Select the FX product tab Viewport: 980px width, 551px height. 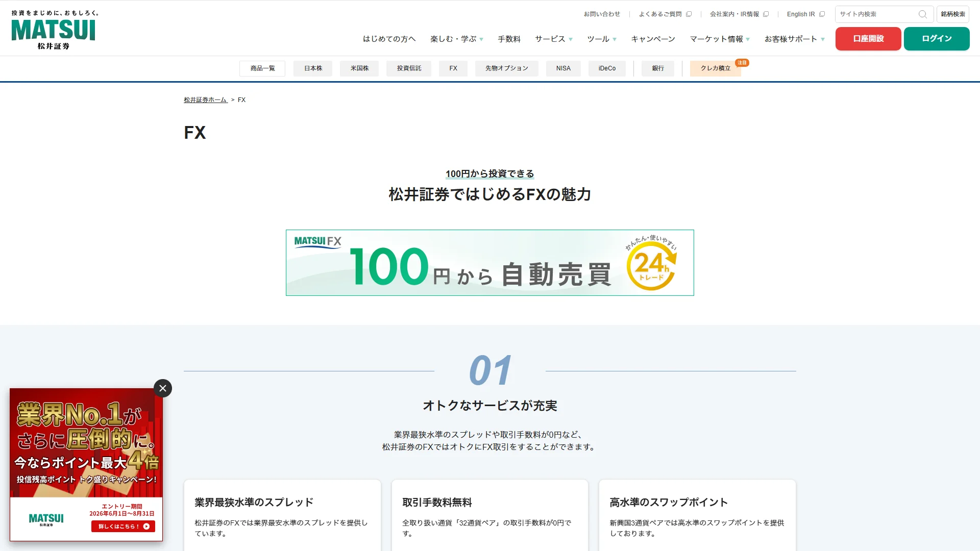[x=453, y=68]
